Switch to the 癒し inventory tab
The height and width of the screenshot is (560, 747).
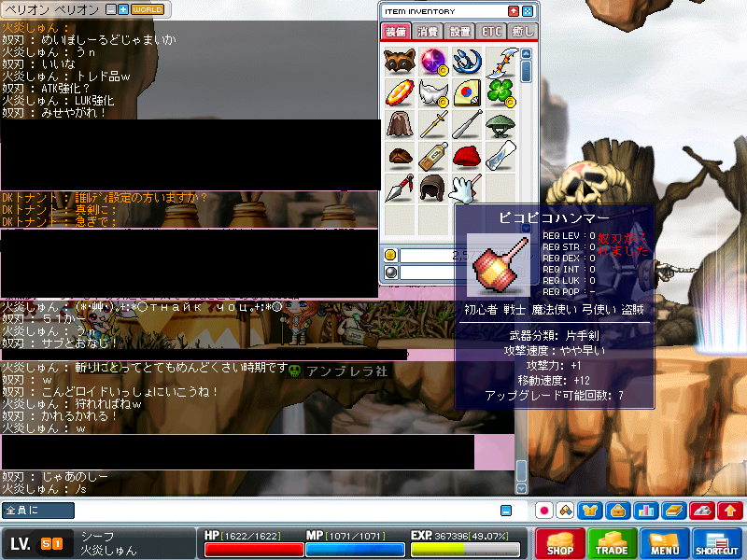click(523, 32)
